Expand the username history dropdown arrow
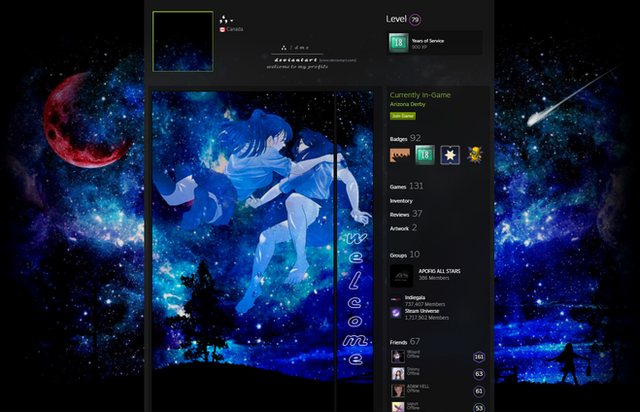 click(x=231, y=20)
